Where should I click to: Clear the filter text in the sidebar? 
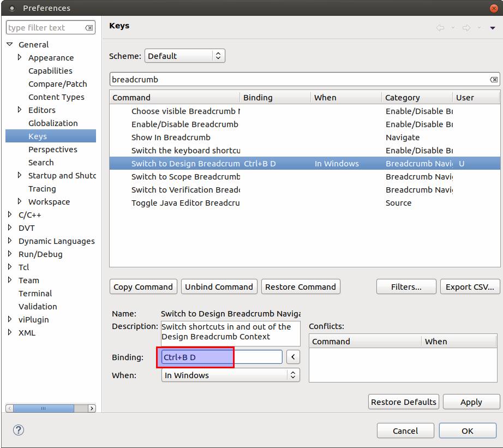89,28
